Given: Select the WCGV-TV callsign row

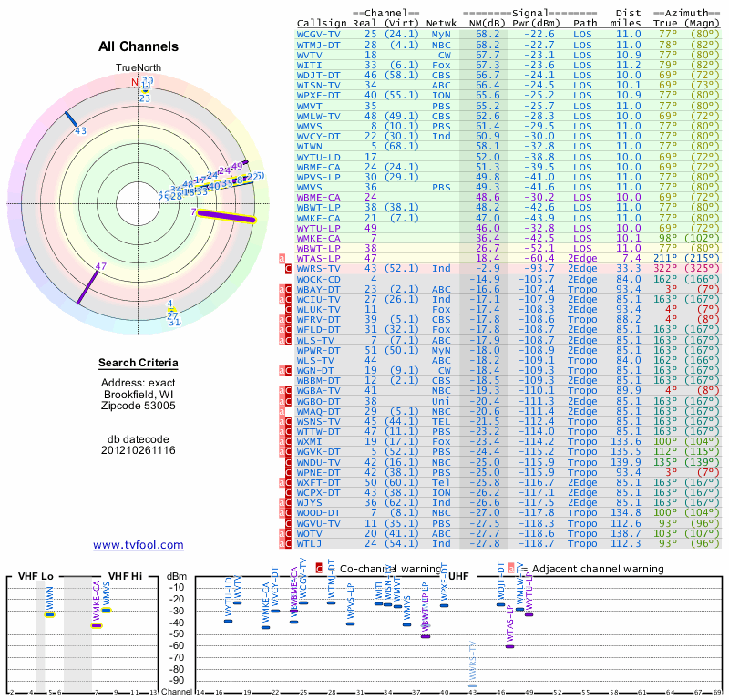Looking at the screenshot, I should click(508, 35).
